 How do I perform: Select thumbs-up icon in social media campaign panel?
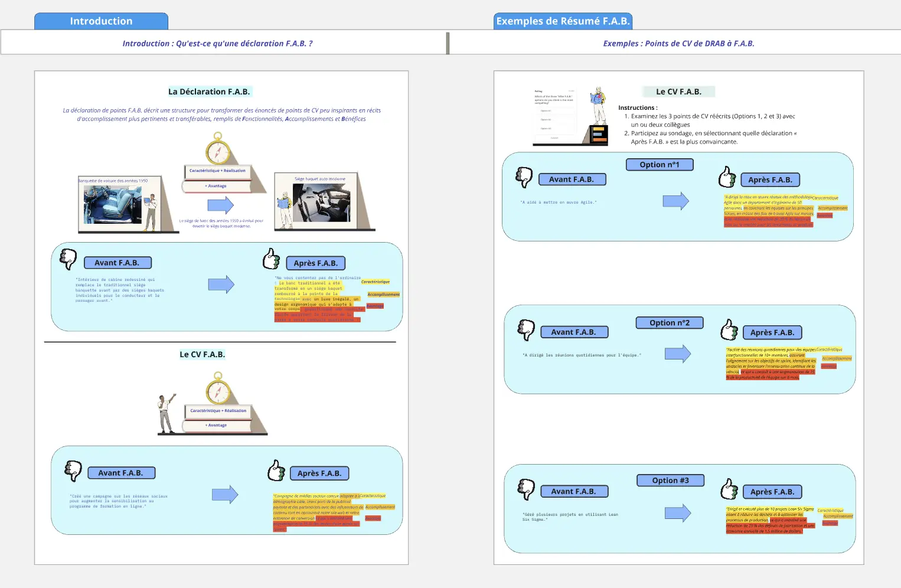[276, 471]
